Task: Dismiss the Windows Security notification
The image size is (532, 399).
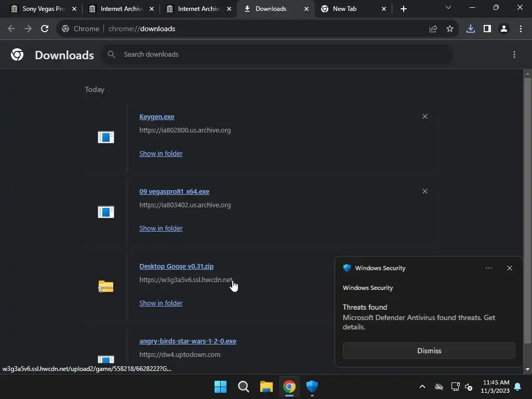Action: tap(429, 351)
